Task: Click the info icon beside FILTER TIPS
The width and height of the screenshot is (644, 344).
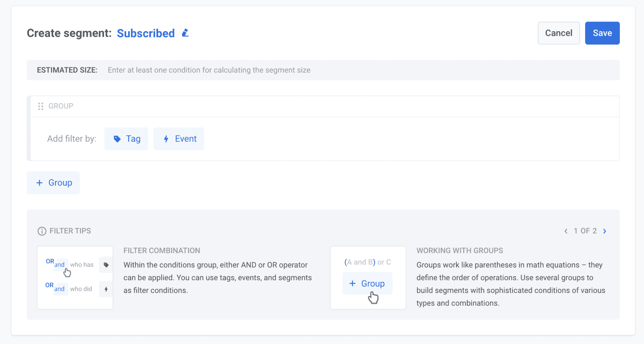Action: click(x=41, y=231)
